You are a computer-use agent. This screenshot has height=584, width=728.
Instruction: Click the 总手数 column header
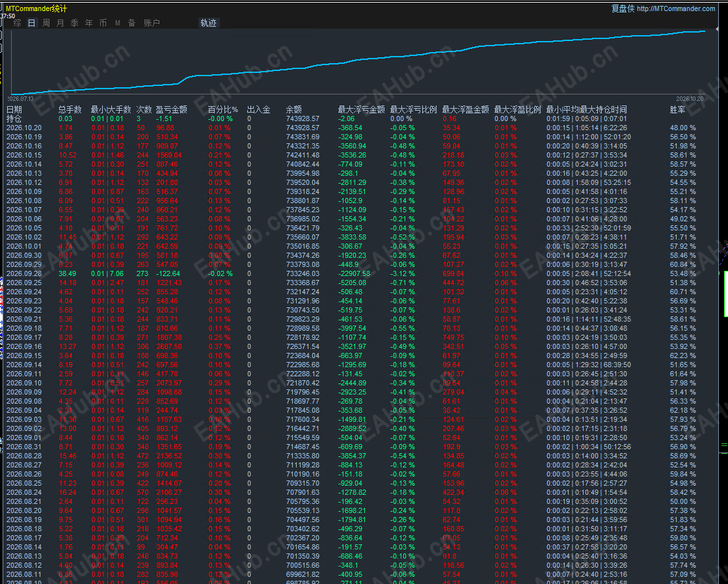pyautogui.click(x=70, y=109)
